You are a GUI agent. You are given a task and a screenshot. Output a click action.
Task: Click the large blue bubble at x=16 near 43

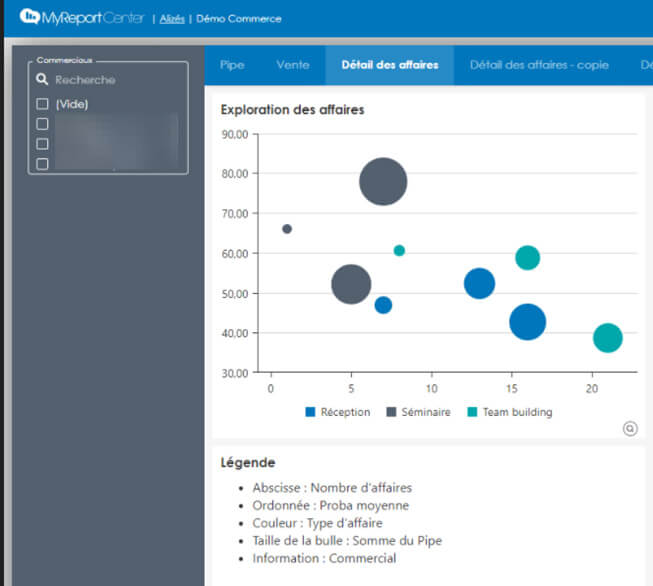point(528,322)
